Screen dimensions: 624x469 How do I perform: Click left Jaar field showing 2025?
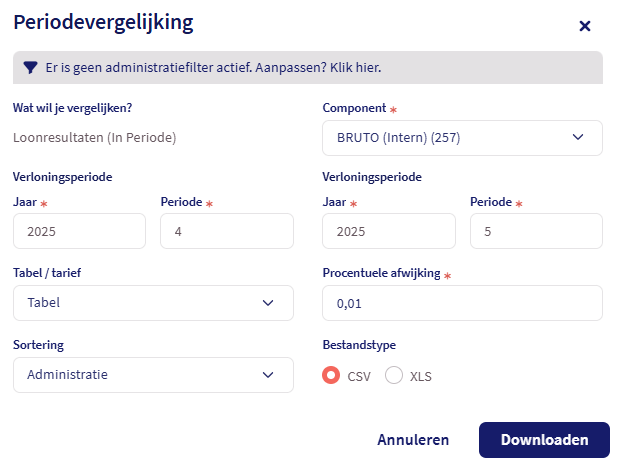[79, 231]
